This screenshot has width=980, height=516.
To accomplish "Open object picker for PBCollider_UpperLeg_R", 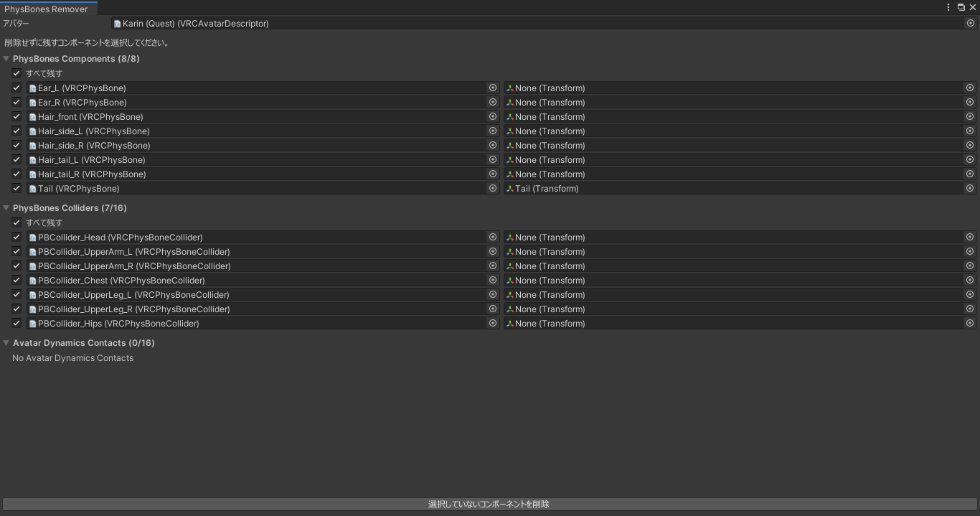I will point(493,309).
